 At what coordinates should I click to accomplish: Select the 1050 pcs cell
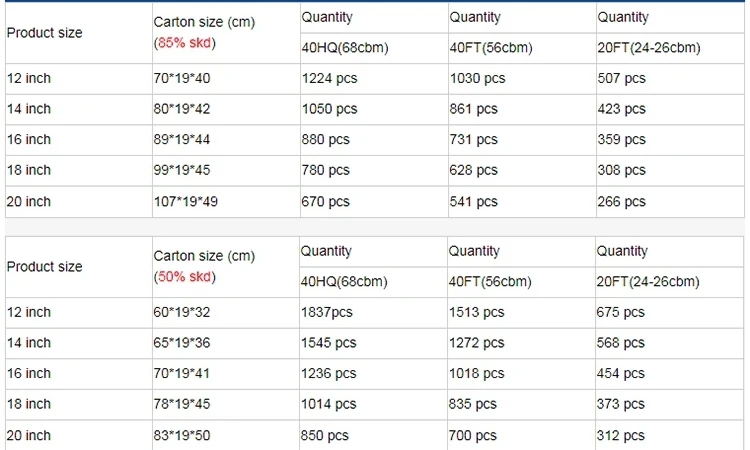pyautogui.click(x=329, y=109)
